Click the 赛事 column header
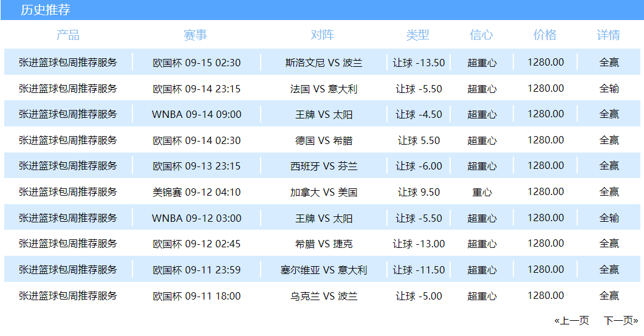644x336 pixels. click(x=196, y=35)
